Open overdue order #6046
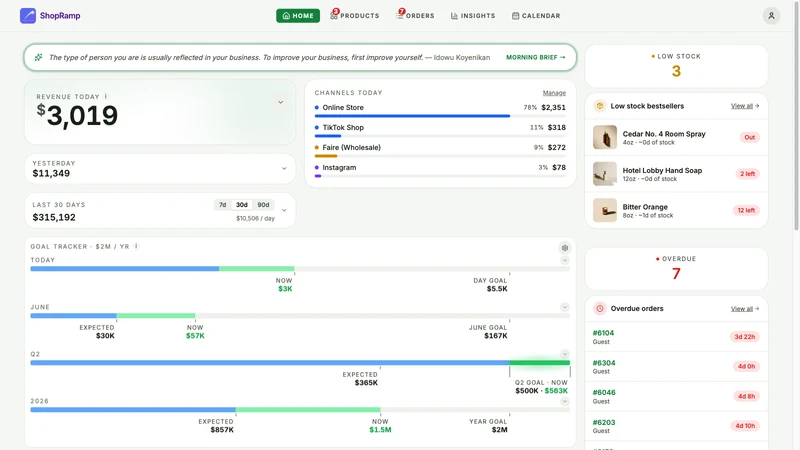800x450 pixels. (676, 396)
